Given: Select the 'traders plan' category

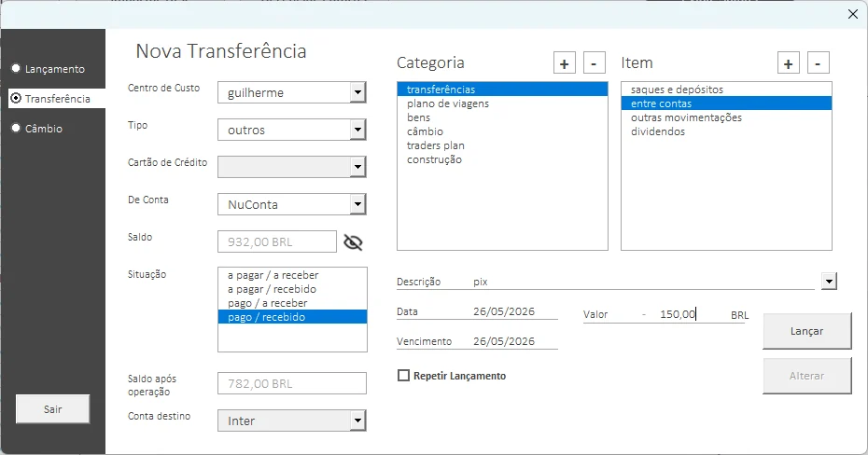Looking at the screenshot, I should tap(502, 145).
